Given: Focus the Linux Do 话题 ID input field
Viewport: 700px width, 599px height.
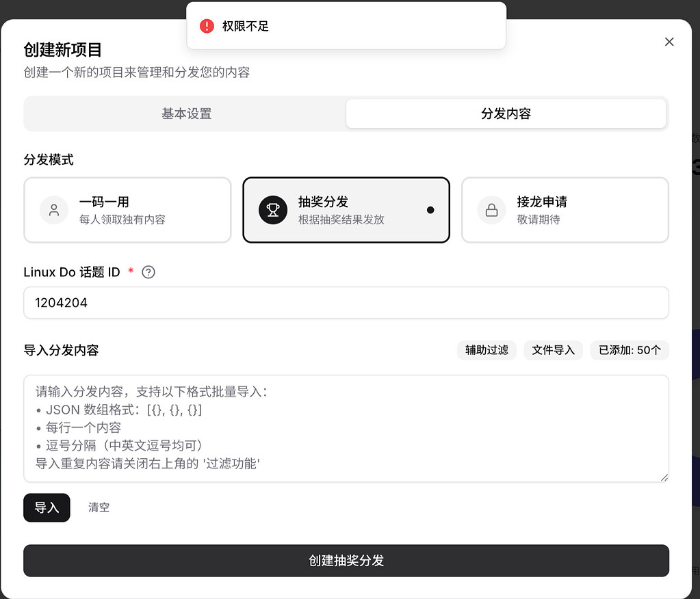Looking at the screenshot, I should tap(346, 303).
